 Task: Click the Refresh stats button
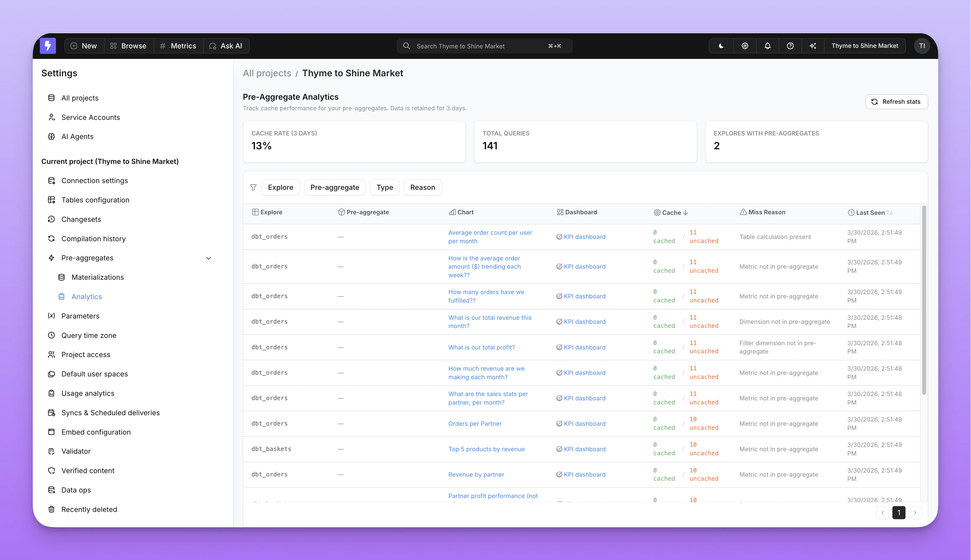[896, 101]
